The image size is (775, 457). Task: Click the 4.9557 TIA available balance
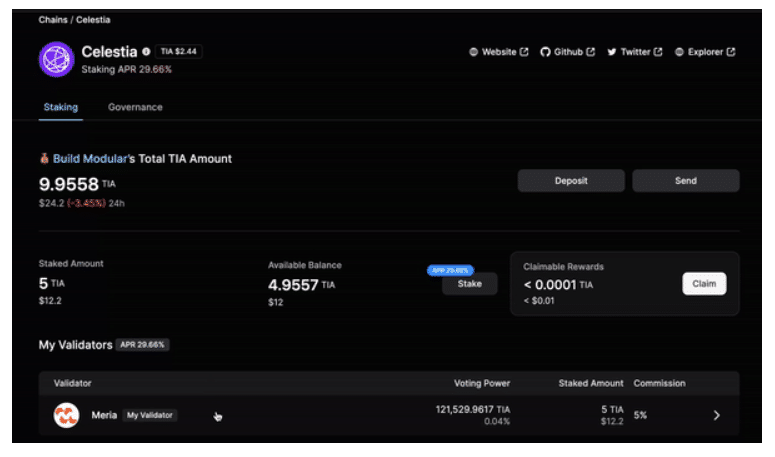tap(301, 285)
